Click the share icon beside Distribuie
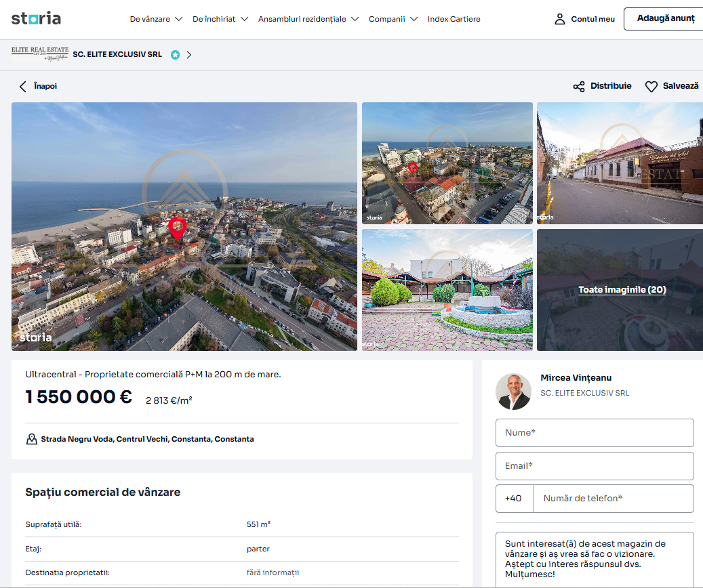This screenshot has width=703, height=588. [579, 87]
